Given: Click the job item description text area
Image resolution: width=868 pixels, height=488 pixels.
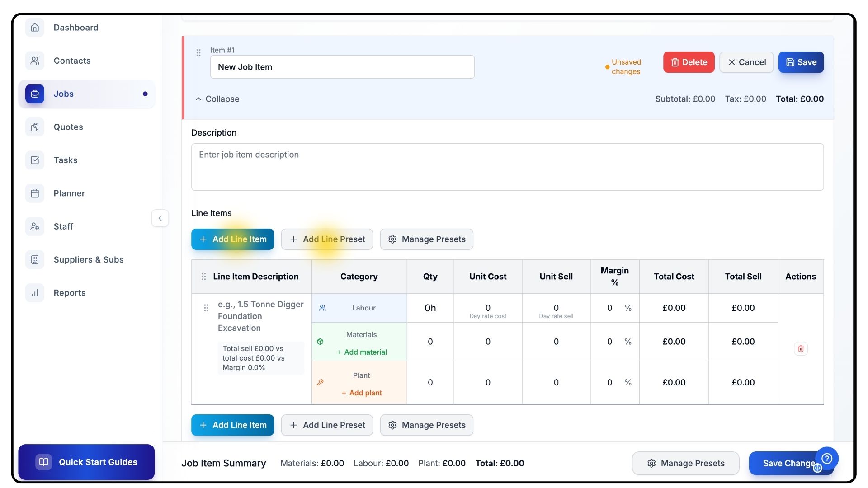Looking at the screenshot, I should [507, 167].
